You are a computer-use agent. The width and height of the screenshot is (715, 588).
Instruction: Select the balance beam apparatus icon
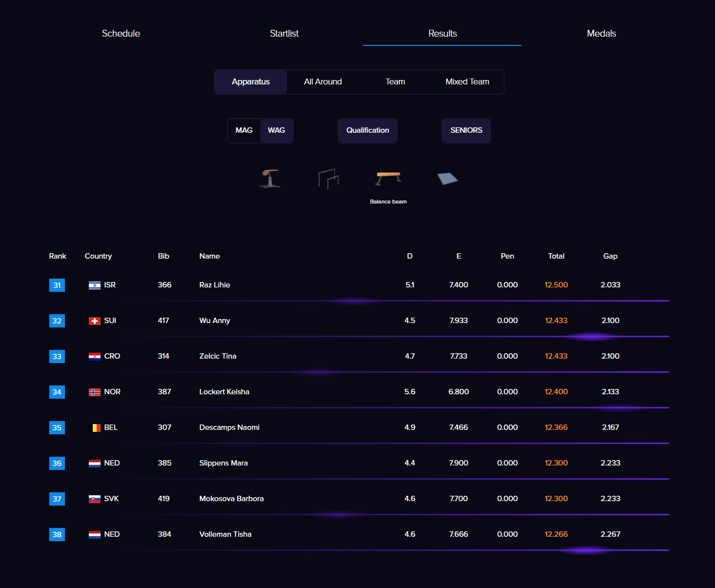click(x=388, y=179)
